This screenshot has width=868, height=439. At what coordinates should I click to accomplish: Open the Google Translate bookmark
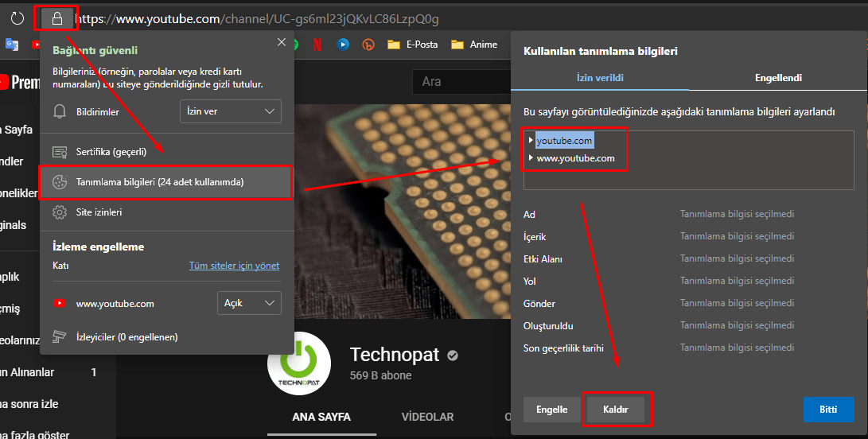coord(12,45)
